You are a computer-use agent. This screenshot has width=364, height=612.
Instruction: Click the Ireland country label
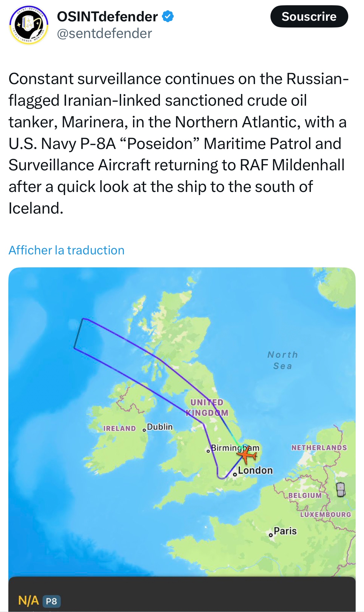pos(119,428)
